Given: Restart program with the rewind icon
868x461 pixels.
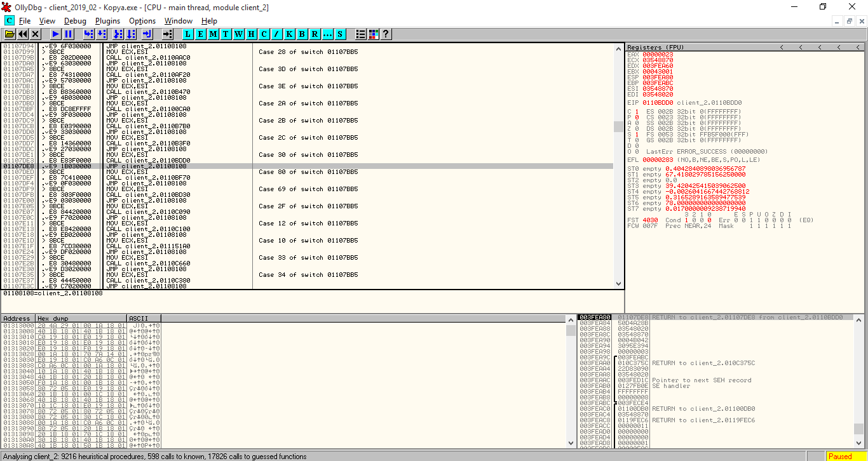Looking at the screenshot, I should (23, 34).
